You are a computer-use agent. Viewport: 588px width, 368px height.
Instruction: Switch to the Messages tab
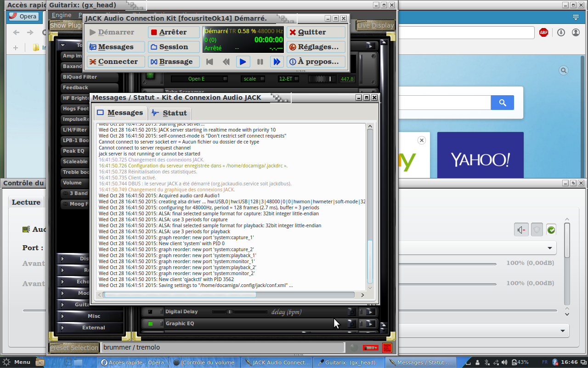pyautogui.click(x=120, y=113)
